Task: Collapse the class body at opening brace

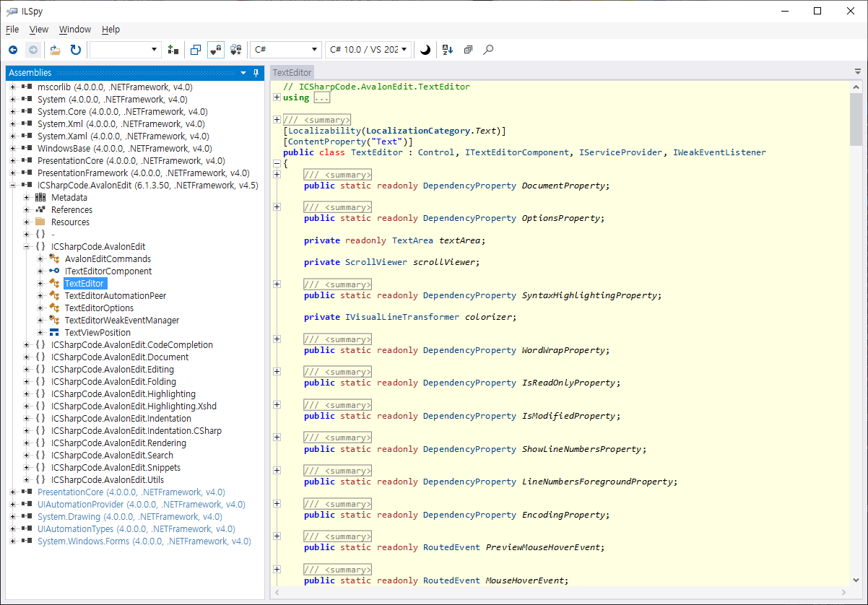Action: (277, 164)
